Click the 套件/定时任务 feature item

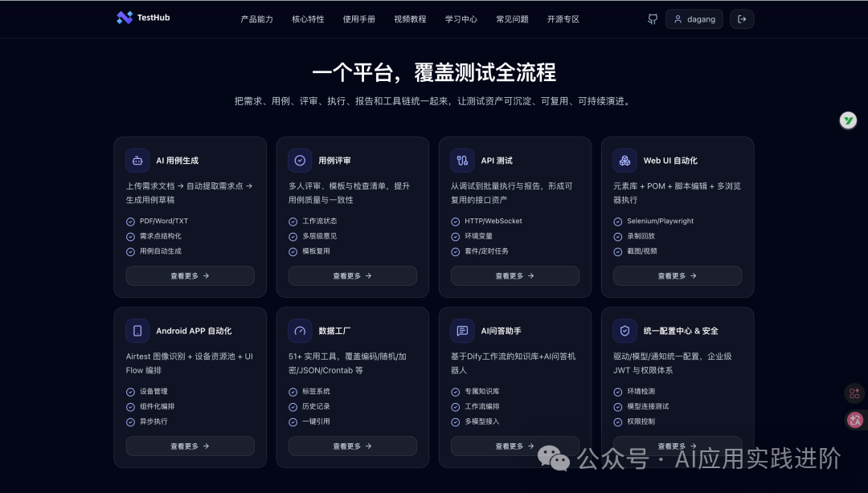480,251
